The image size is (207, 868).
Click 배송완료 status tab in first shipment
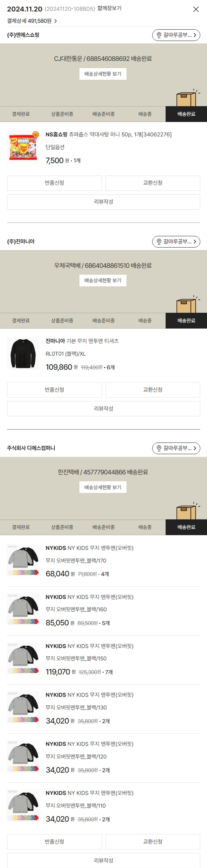click(186, 114)
